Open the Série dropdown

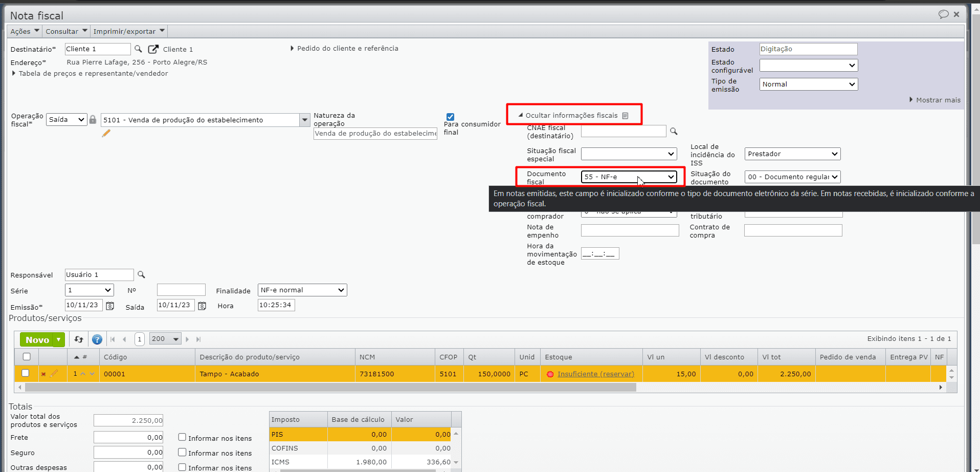coord(89,290)
